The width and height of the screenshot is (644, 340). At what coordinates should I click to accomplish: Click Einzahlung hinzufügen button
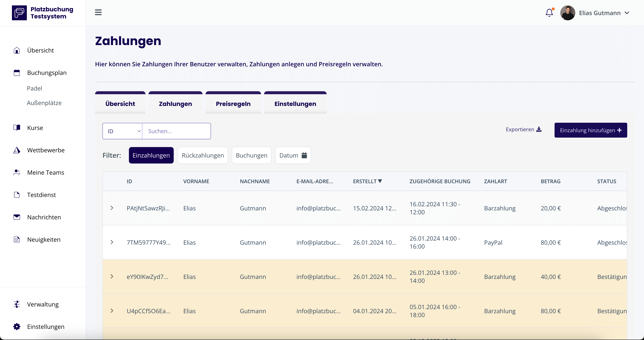coord(591,130)
